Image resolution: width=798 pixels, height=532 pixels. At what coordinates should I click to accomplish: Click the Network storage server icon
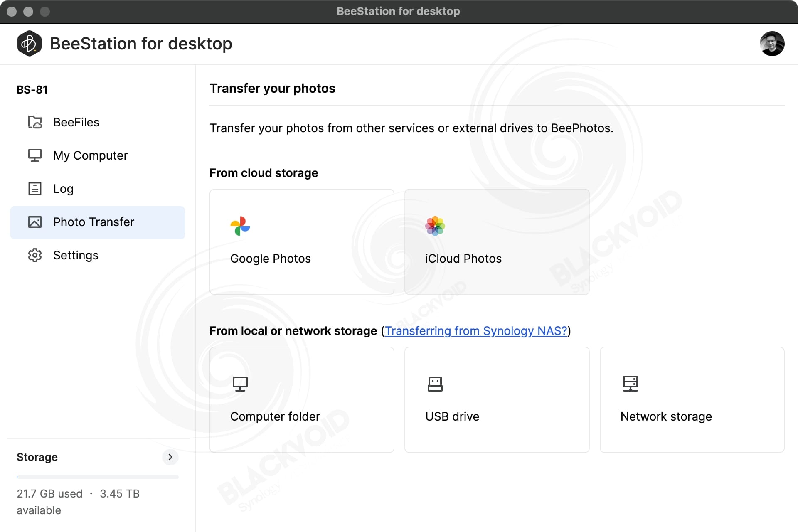[x=631, y=384]
